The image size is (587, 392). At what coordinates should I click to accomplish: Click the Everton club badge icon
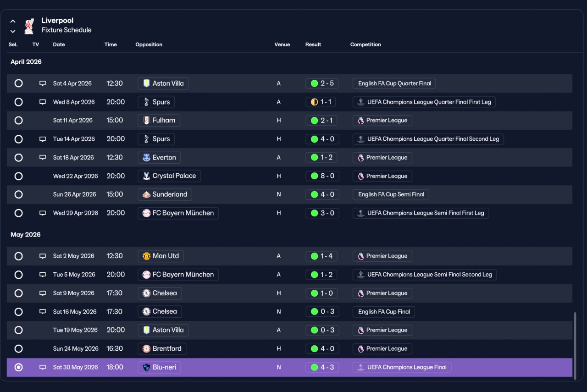(x=146, y=158)
